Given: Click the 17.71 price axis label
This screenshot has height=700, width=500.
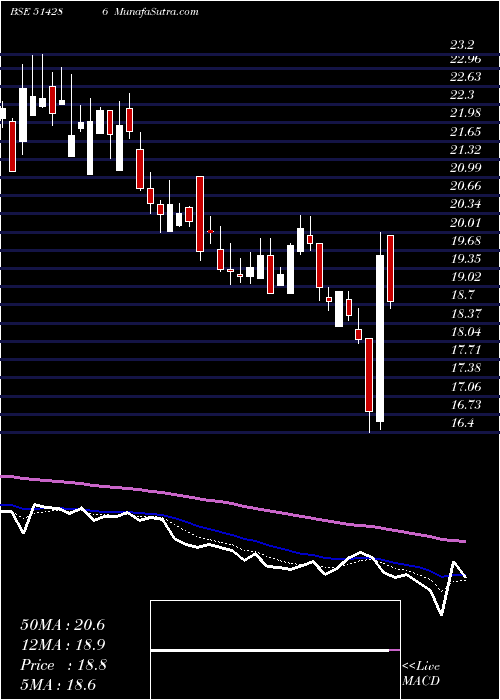Looking at the screenshot, I should click(x=465, y=350).
